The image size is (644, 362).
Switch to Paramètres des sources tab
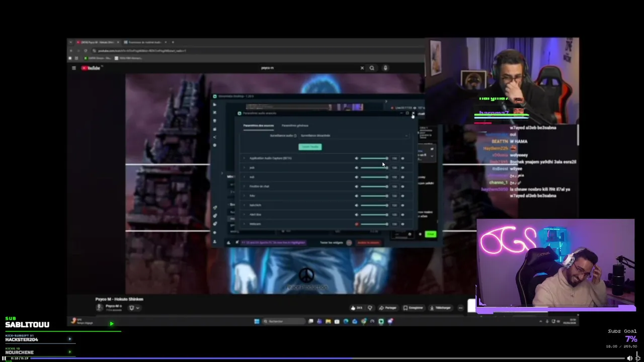(x=259, y=126)
